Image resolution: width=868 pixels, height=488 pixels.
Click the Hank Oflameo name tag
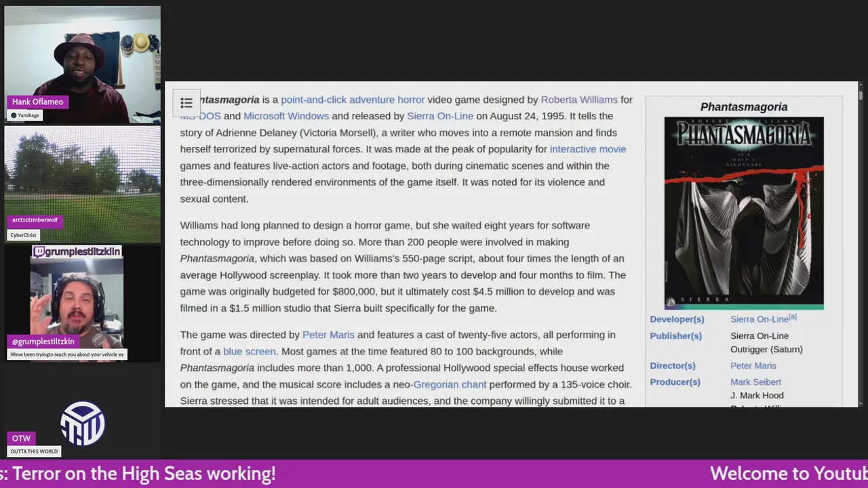37,102
